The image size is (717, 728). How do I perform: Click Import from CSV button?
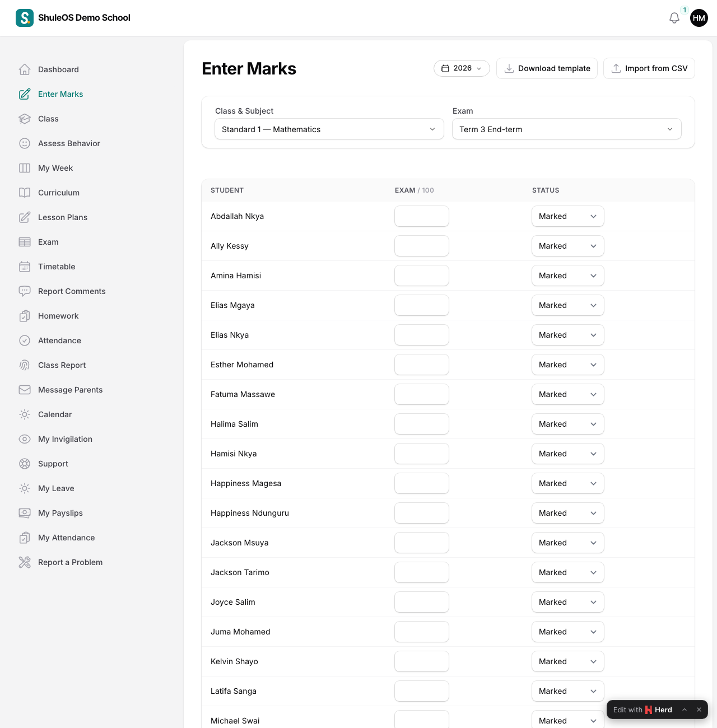tap(649, 68)
